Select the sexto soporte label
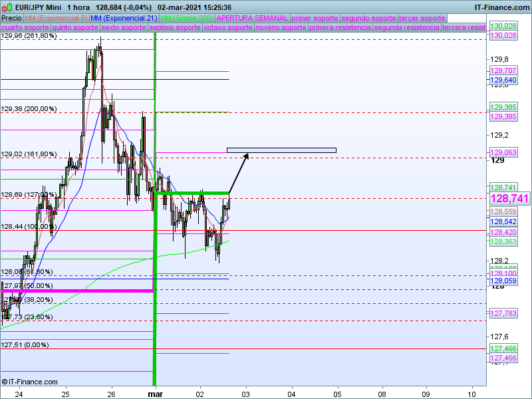 point(124,27)
